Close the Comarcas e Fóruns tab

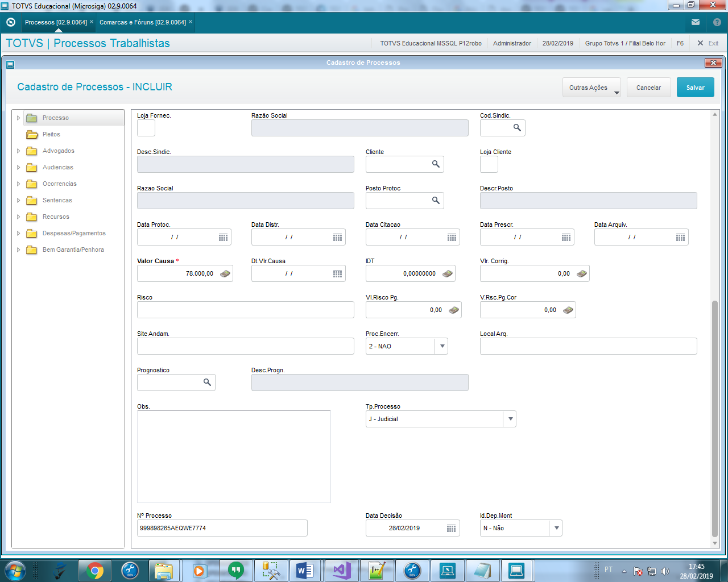tap(191, 22)
